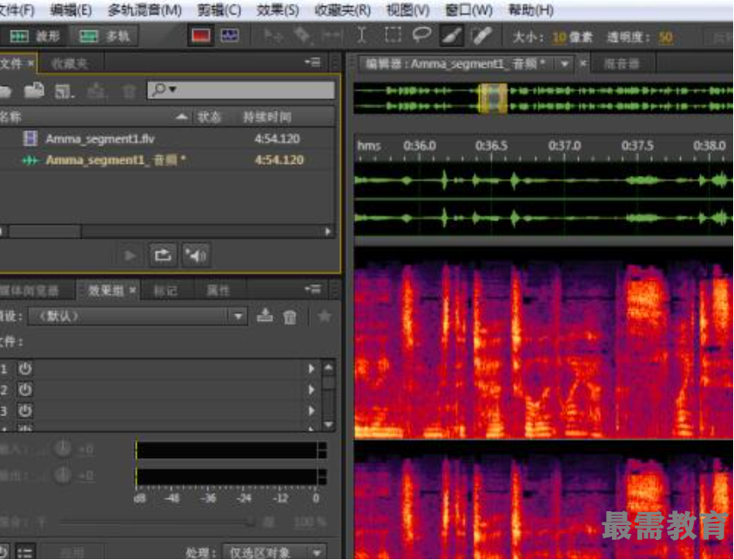Expand the effect slot 1 arrow menu

pos(312,368)
